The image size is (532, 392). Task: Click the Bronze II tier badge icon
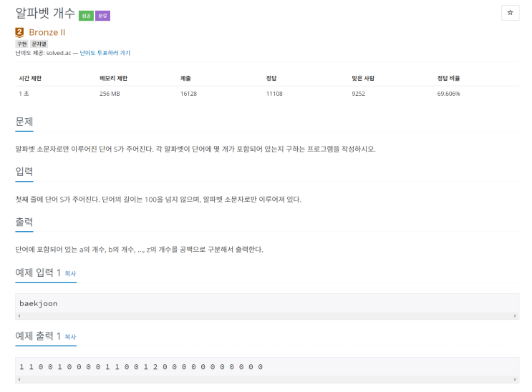pos(19,33)
